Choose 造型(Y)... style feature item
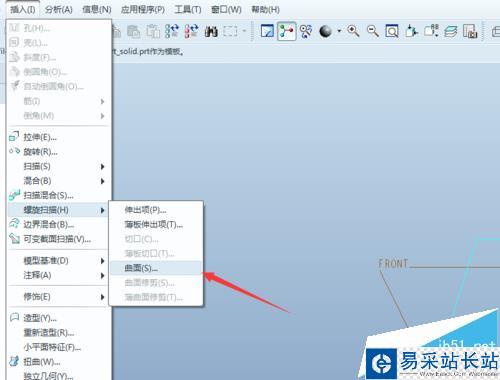The image size is (500, 380). pos(58,318)
